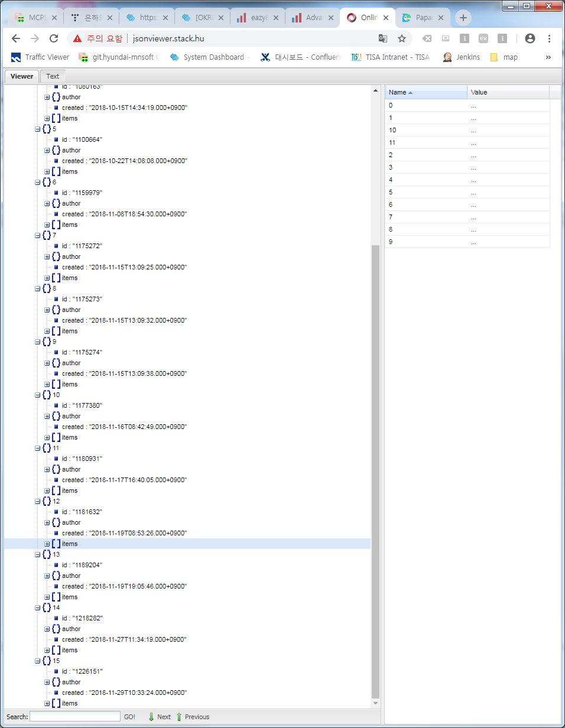
Task: Sort by the Name column header
Action: [426, 92]
